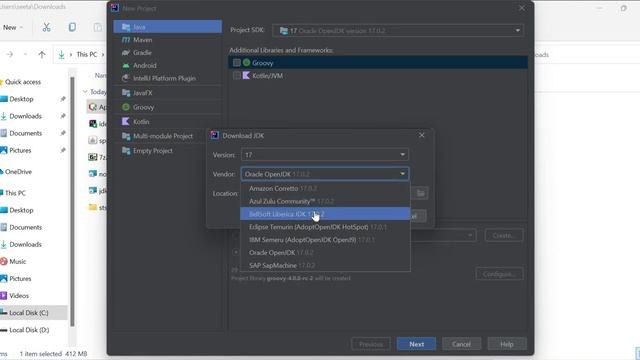Open pinned Downloads in Quick access

click(x=25, y=116)
